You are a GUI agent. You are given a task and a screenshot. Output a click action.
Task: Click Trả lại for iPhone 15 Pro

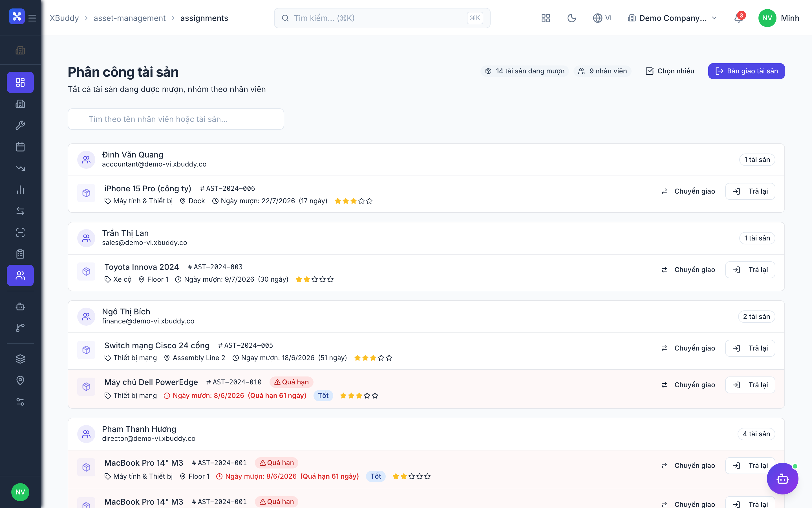coord(750,192)
